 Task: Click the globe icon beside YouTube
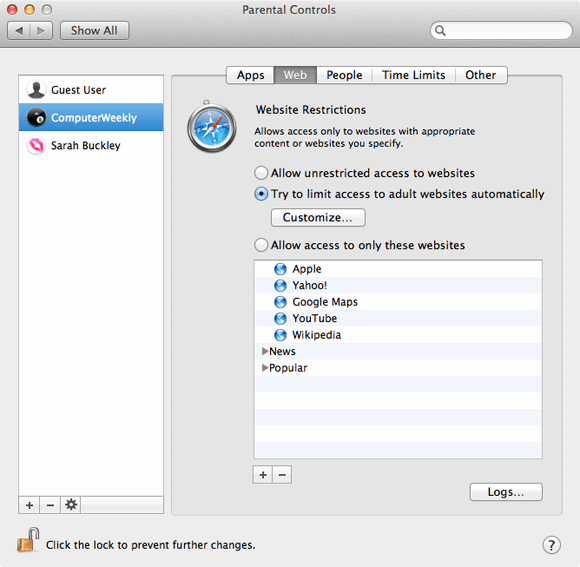280,318
